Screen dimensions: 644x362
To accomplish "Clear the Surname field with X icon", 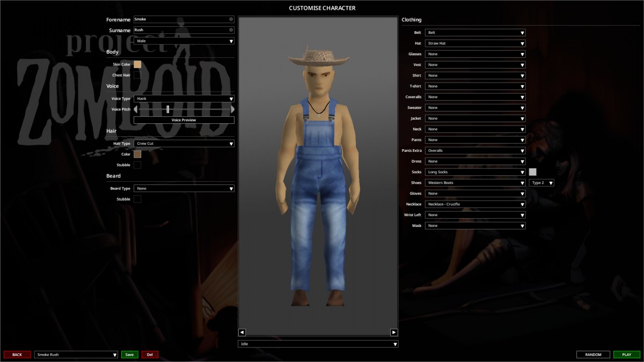I will [231, 30].
